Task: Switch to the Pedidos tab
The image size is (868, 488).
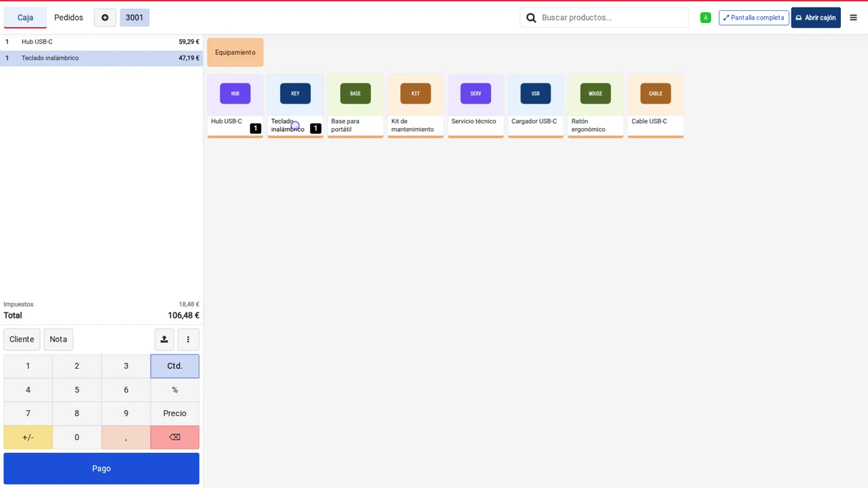Action: click(68, 18)
